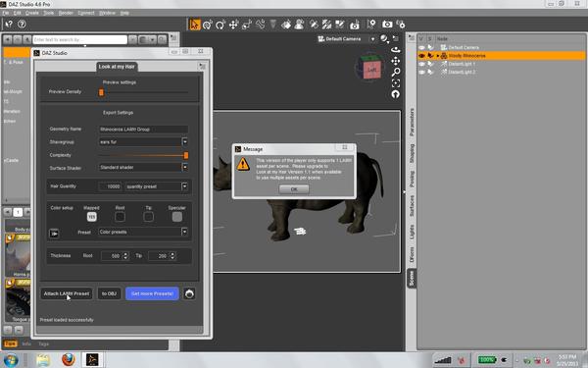
Task: Toggle selectable arrow for Default Camera
Action: pyautogui.click(x=430, y=48)
